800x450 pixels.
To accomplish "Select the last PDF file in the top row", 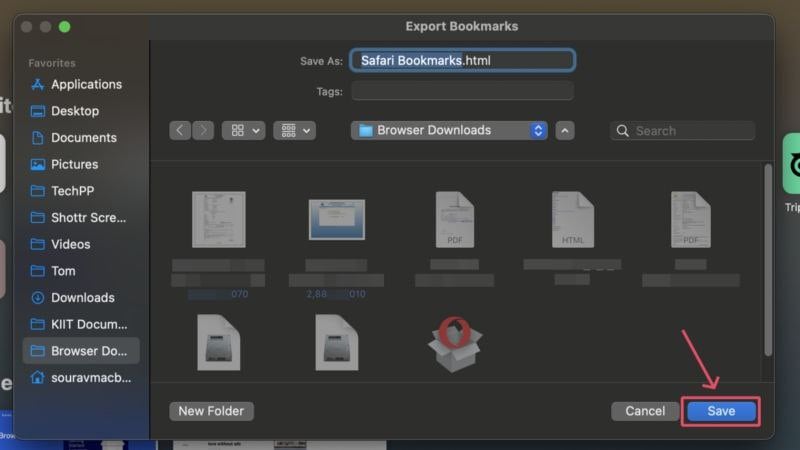I will (691, 219).
